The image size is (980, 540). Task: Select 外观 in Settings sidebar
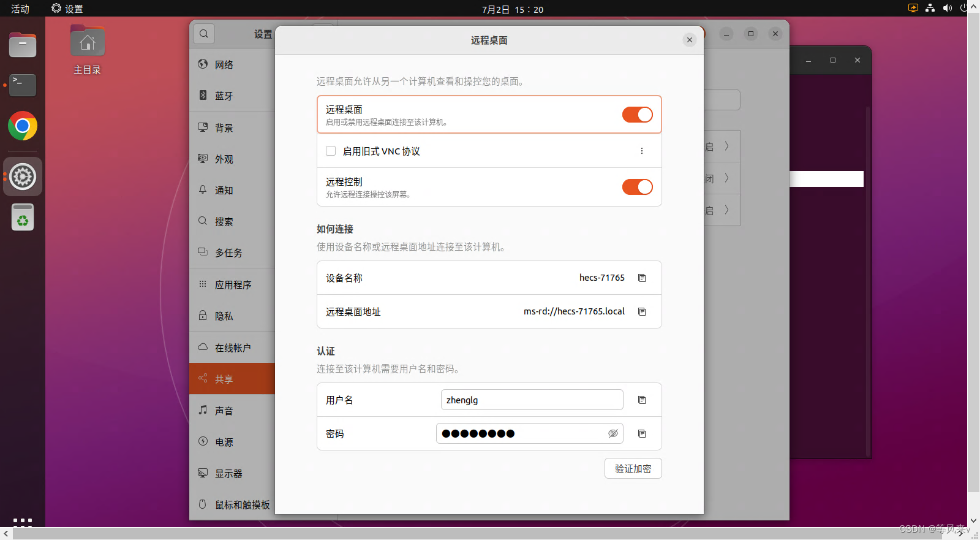[x=232, y=159]
